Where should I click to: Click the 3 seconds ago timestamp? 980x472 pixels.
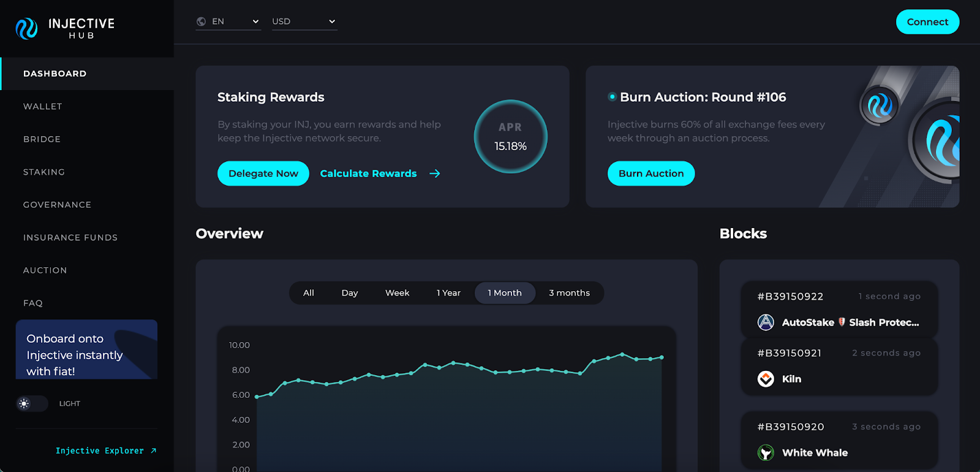(x=886, y=427)
